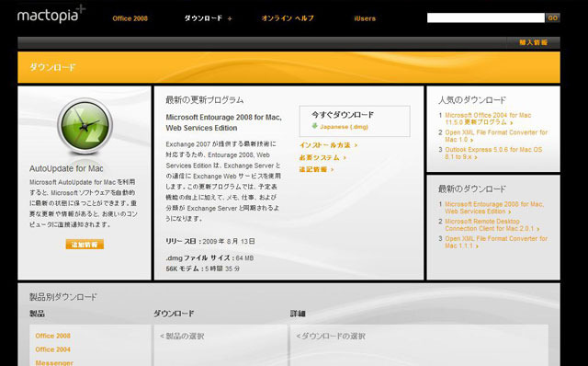The height and width of the screenshot is (366, 588).
Task: Download the Japanese (.dmg) file
Action: coord(344,127)
